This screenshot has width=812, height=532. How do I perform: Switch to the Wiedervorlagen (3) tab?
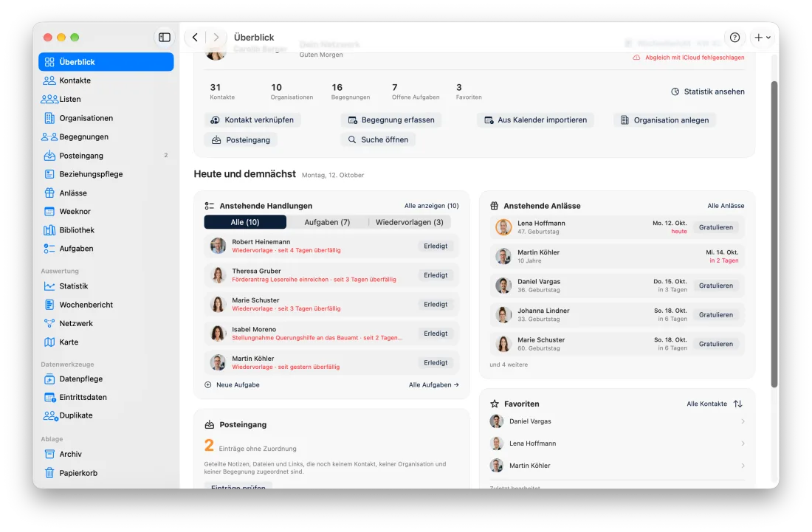tap(409, 222)
